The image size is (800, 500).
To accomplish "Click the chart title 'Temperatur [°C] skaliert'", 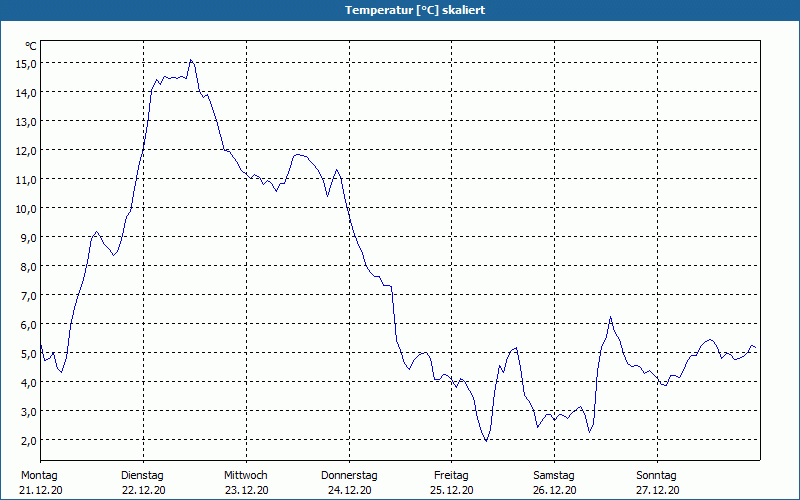I will (x=415, y=10).
